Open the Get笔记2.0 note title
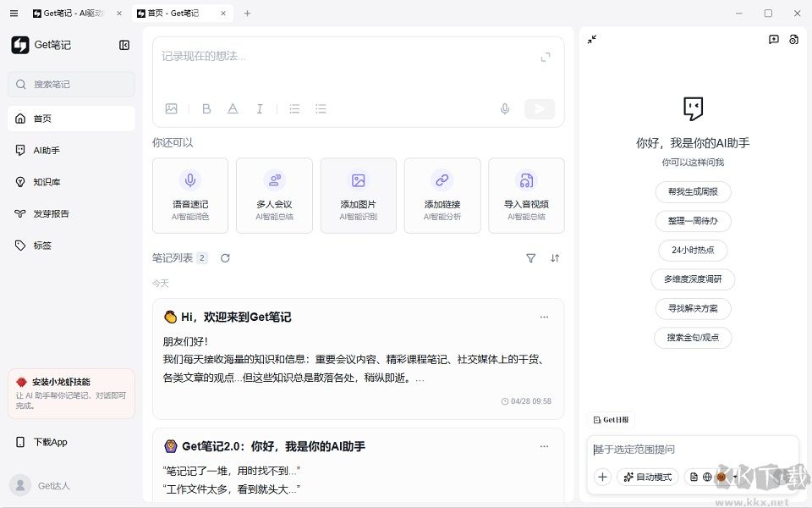 click(273, 446)
